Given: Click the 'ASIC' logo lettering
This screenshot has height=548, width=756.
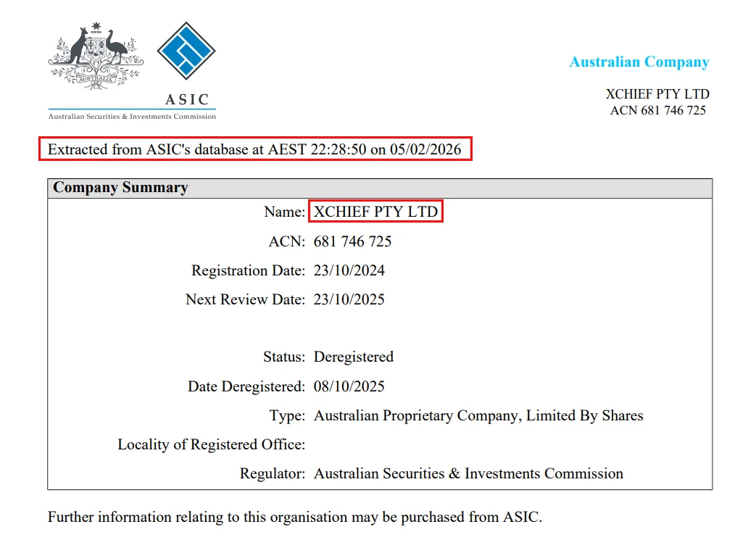Looking at the screenshot, I should (187, 99).
